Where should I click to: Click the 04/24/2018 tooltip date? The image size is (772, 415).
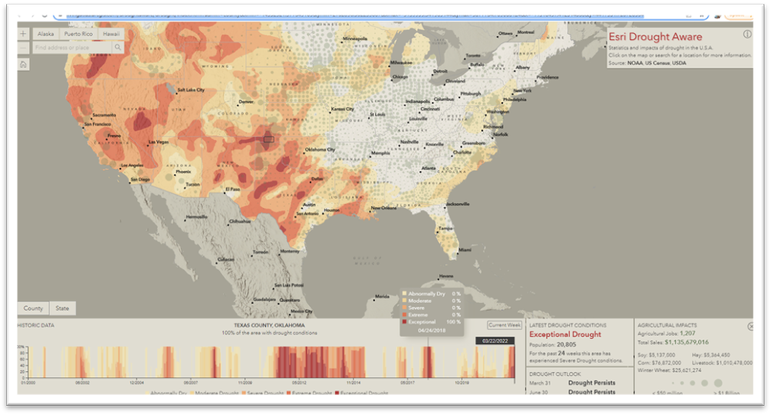(x=432, y=330)
